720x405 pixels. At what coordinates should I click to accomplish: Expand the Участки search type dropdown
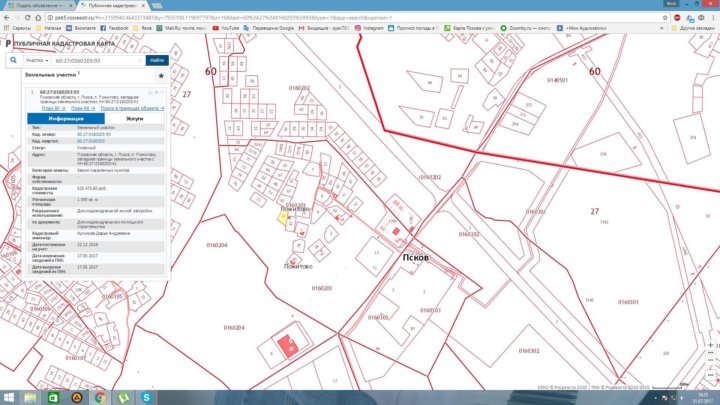[x=36, y=60]
